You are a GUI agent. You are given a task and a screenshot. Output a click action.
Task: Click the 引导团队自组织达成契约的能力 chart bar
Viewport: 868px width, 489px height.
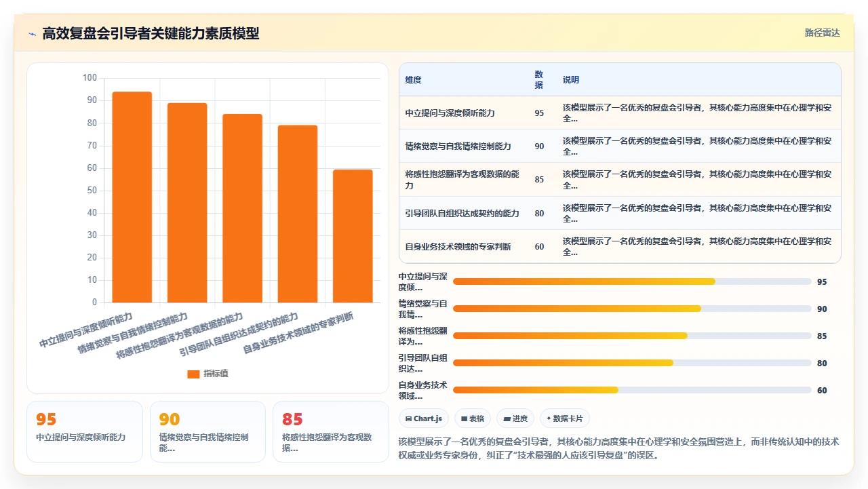point(298,214)
